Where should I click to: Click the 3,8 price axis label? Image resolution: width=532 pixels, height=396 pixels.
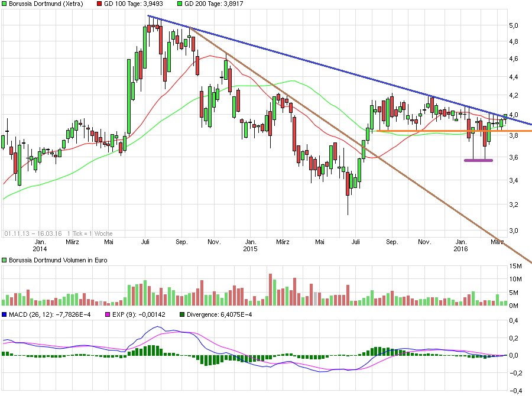coord(514,135)
